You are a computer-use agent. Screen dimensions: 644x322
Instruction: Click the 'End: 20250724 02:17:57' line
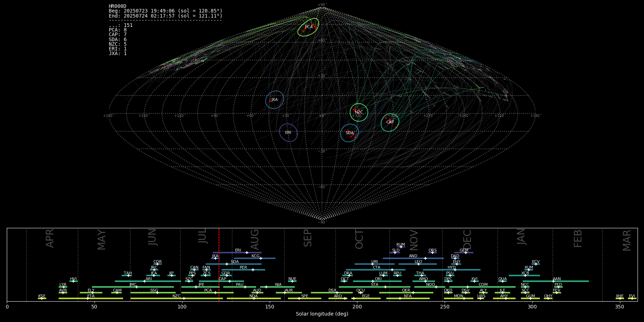pos(166,16)
